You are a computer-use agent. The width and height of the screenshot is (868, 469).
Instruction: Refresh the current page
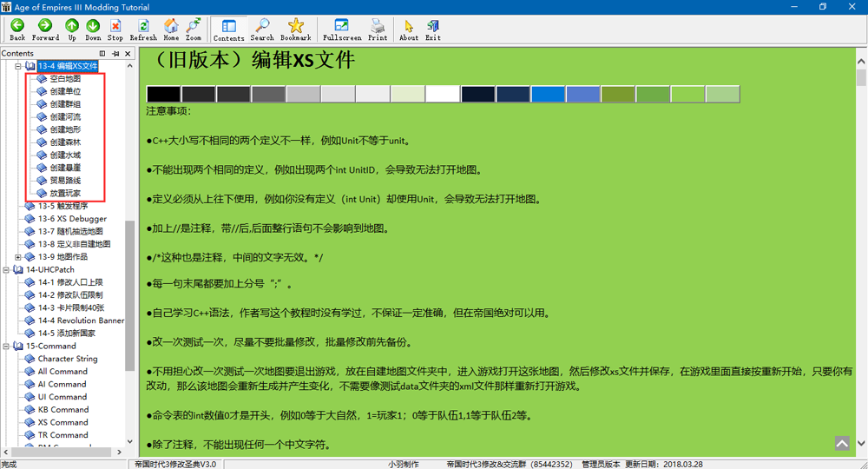coord(143,30)
